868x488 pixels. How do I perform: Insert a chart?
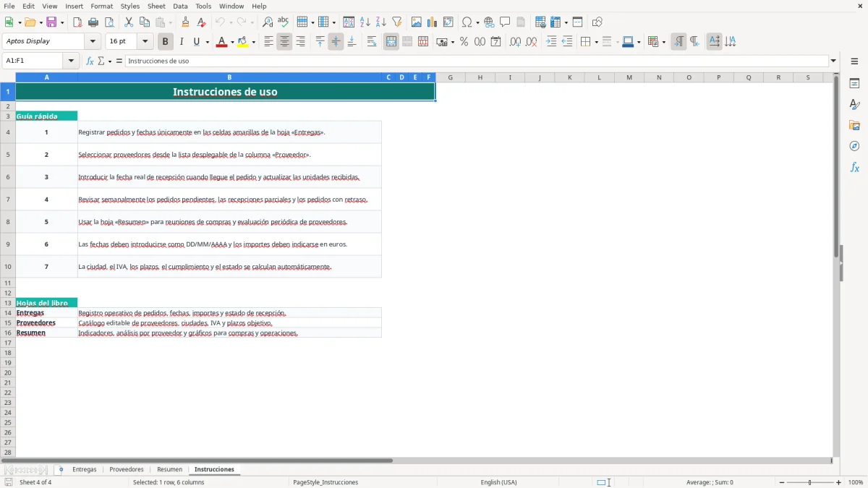click(433, 22)
